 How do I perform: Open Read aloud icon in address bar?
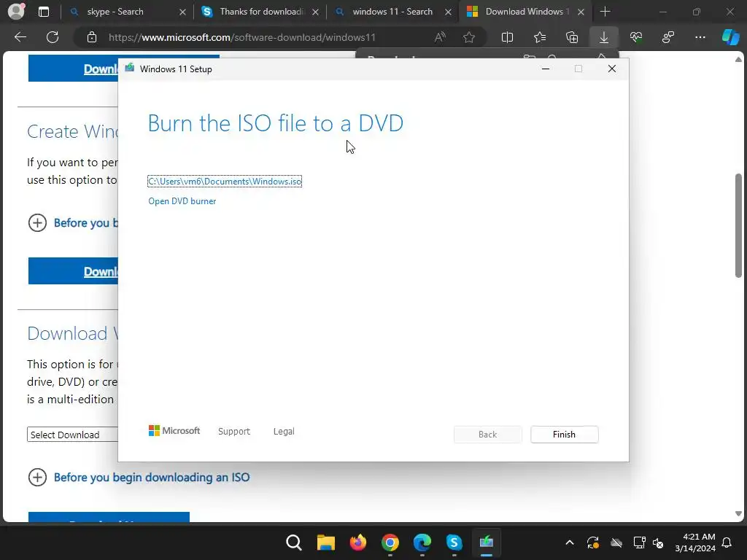click(x=440, y=37)
